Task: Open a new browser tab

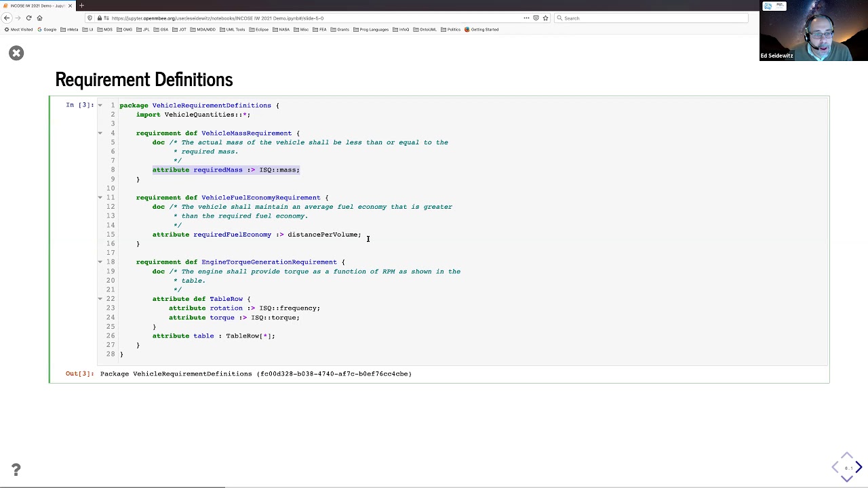Action: pyautogui.click(x=81, y=5)
